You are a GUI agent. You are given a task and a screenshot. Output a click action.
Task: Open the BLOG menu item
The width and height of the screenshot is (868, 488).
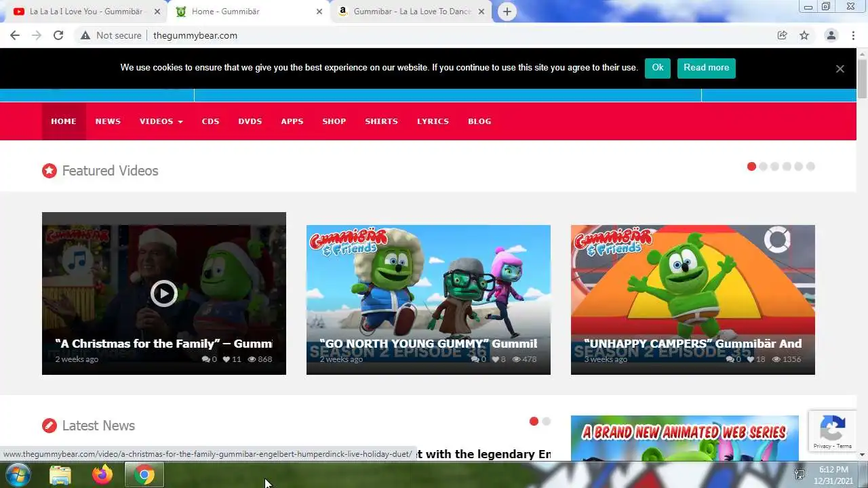(479, 121)
